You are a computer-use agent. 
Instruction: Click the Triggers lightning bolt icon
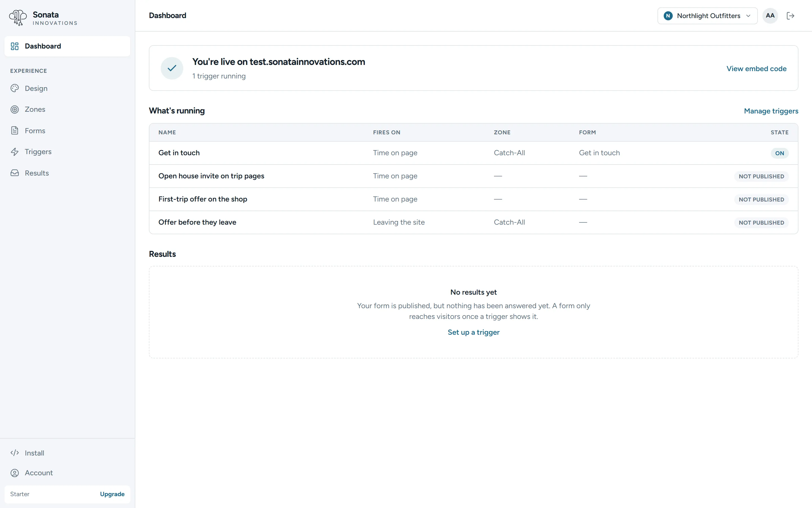click(x=15, y=152)
